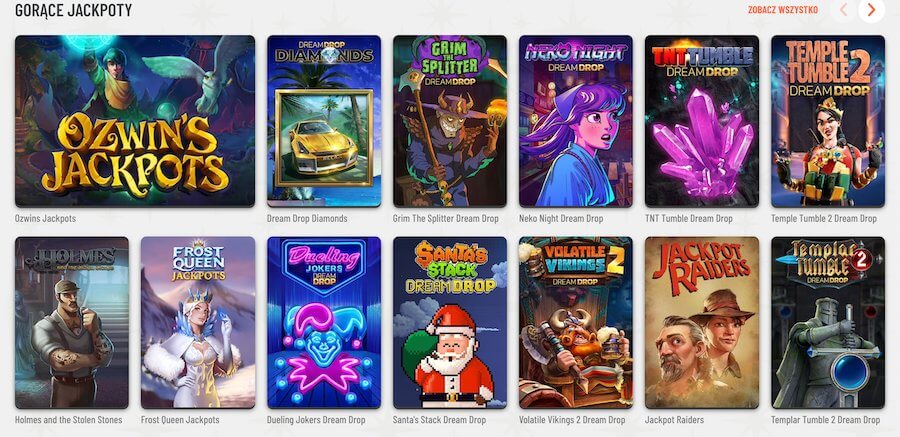
Task: Click the Gorące Jackpoty section heading
Action: click(x=73, y=10)
